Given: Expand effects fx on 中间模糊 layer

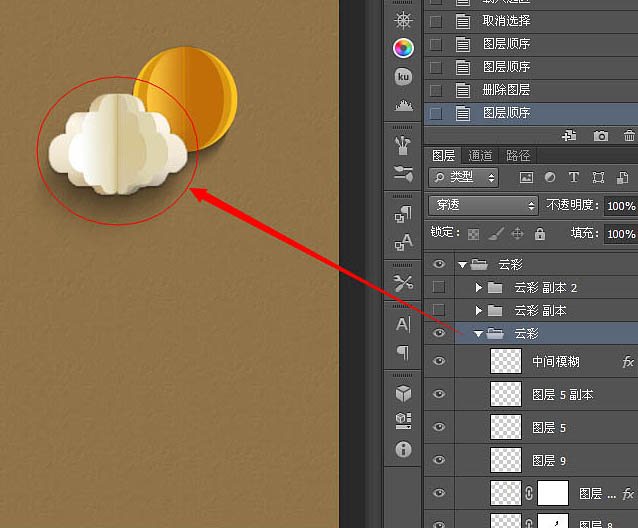Looking at the screenshot, I should click(628, 361).
